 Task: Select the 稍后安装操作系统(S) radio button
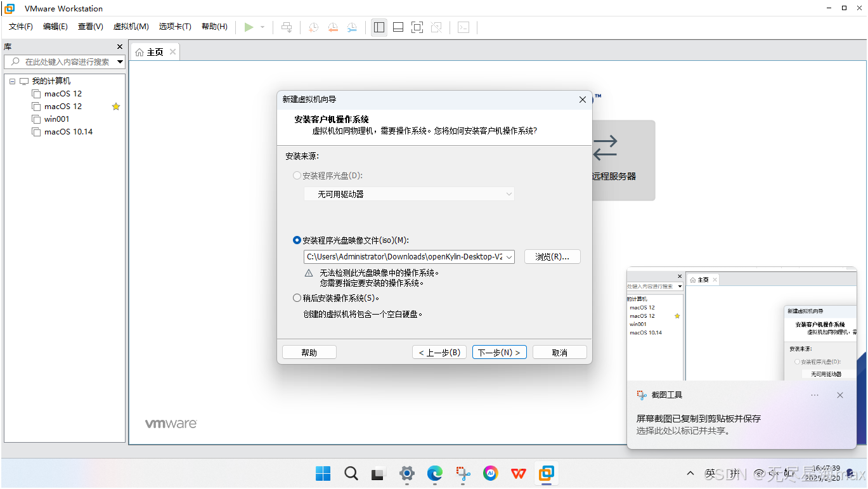coord(297,298)
